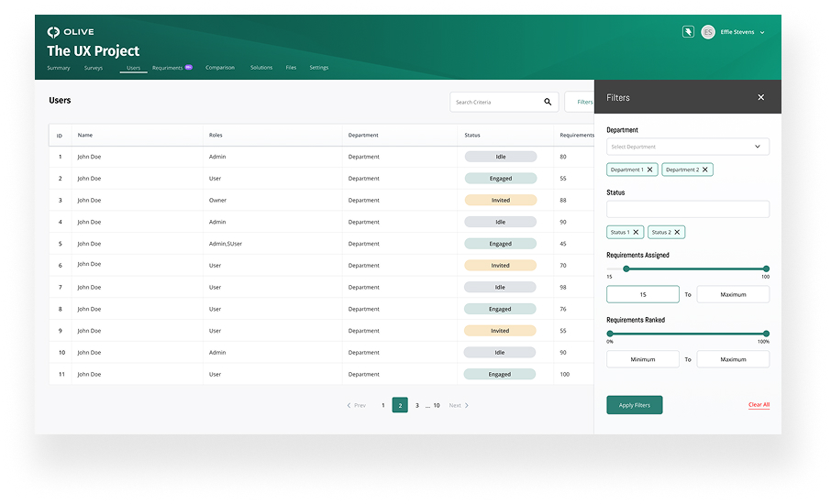Click Requirements Ranked Maximum field
The width and height of the screenshot is (831, 504).
pyautogui.click(x=733, y=359)
